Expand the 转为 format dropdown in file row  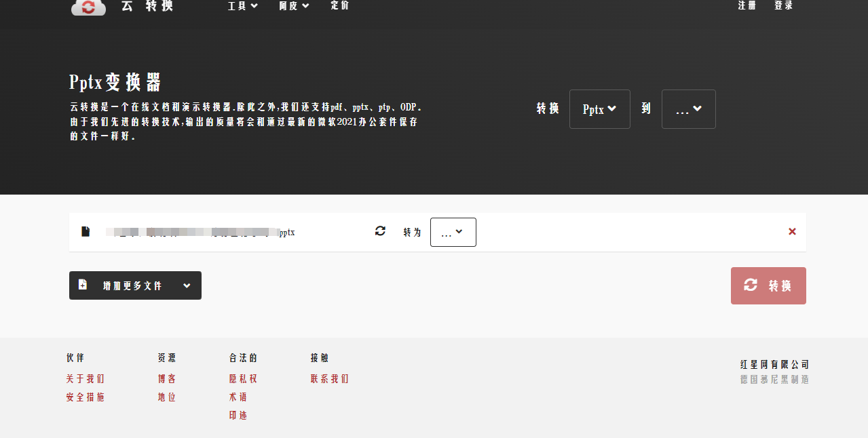click(x=453, y=233)
